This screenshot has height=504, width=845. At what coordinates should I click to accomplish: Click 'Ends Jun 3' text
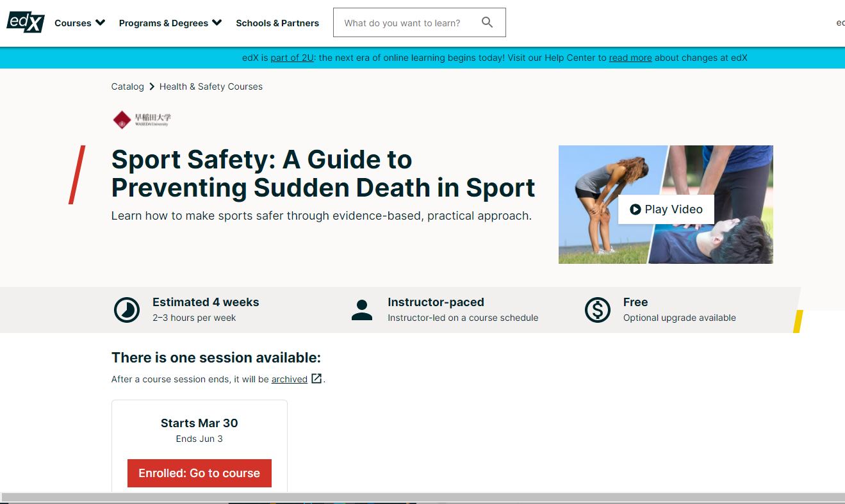[199, 439]
